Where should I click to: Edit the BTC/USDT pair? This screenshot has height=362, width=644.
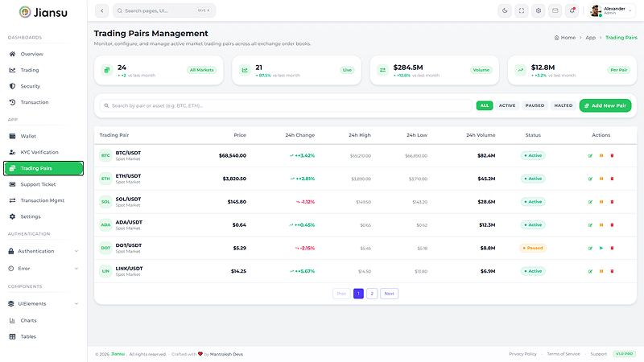pyautogui.click(x=590, y=155)
